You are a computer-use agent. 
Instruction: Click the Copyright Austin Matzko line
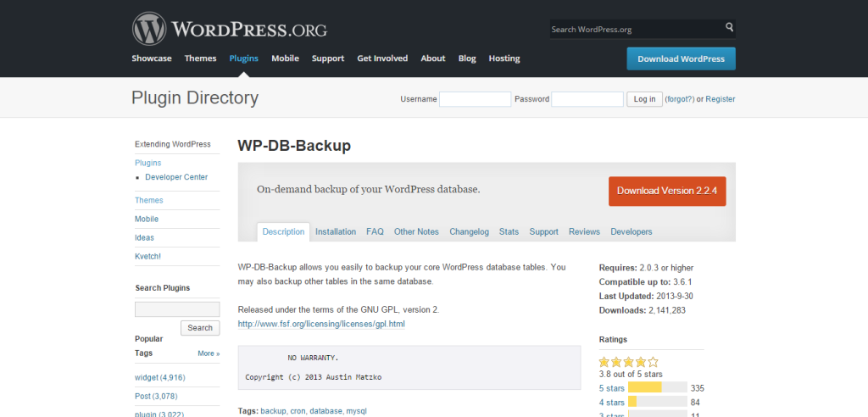point(314,377)
